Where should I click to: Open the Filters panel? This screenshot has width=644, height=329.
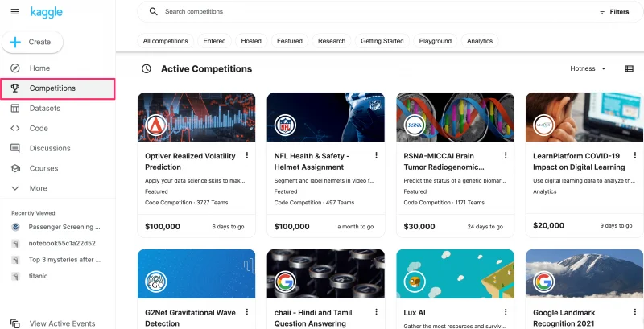tap(613, 12)
